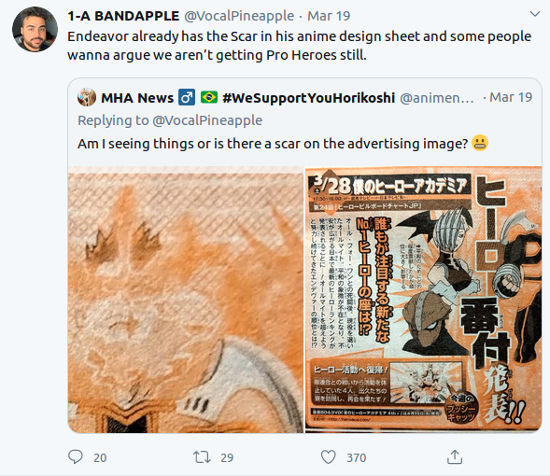Click the 1-A BANDAPPLE display name
This screenshot has width=550, height=476.
coord(123,16)
